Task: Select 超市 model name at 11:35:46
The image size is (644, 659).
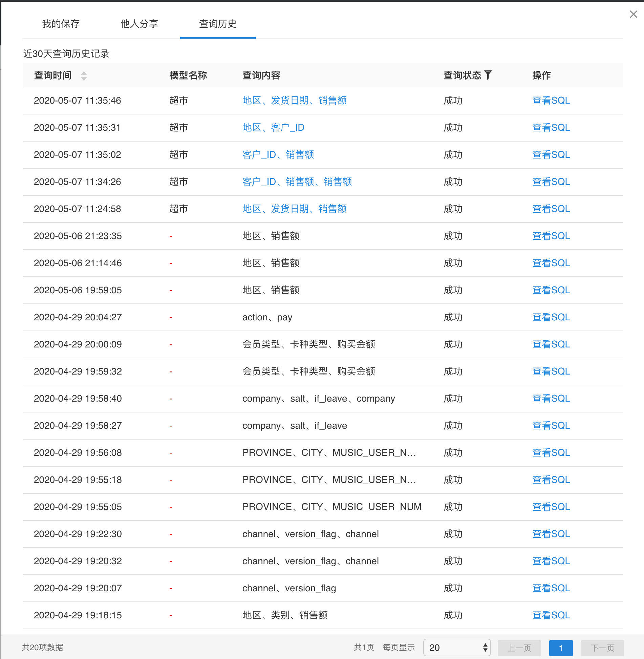Action: pos(179,101)
